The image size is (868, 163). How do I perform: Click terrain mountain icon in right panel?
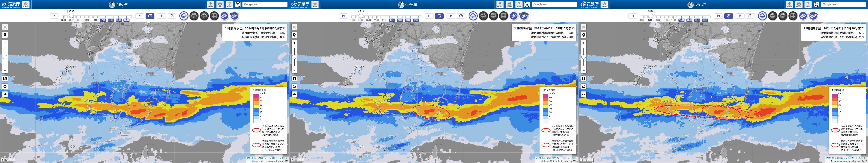coord(584,94)
